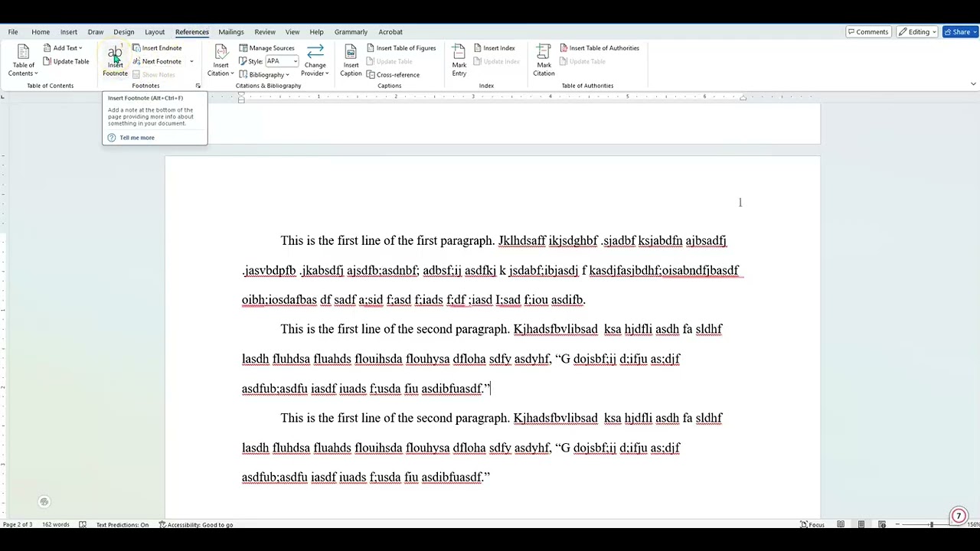
Task: Click the Mark Citation button
Action: click(544, 60)
